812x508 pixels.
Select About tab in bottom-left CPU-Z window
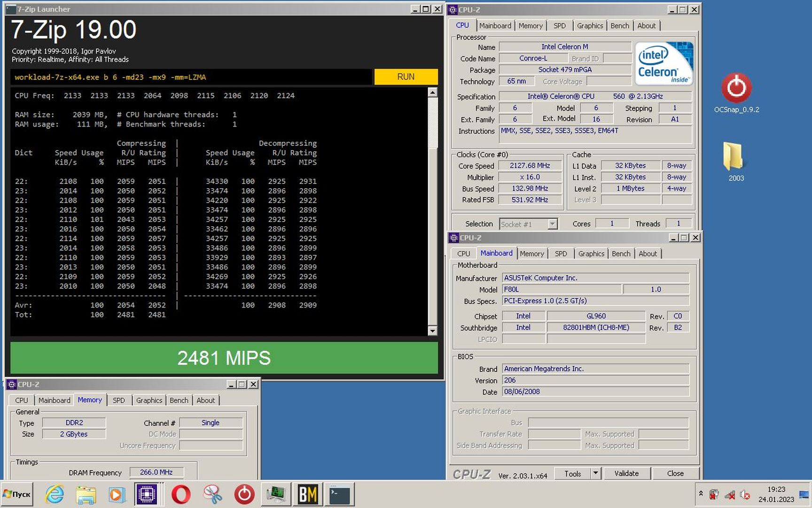pos(206,400)
